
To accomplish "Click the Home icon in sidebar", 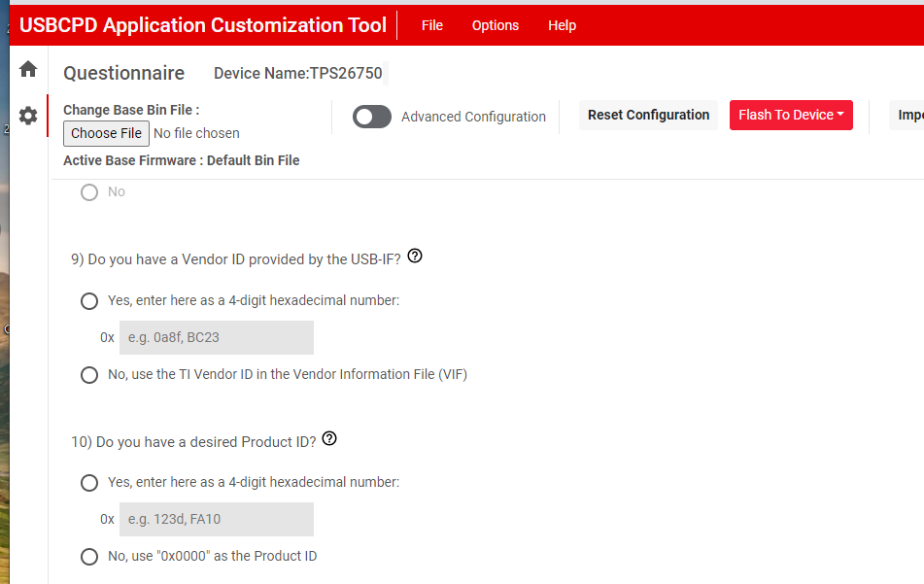I will pyautogui.click(x=28, y=69).
